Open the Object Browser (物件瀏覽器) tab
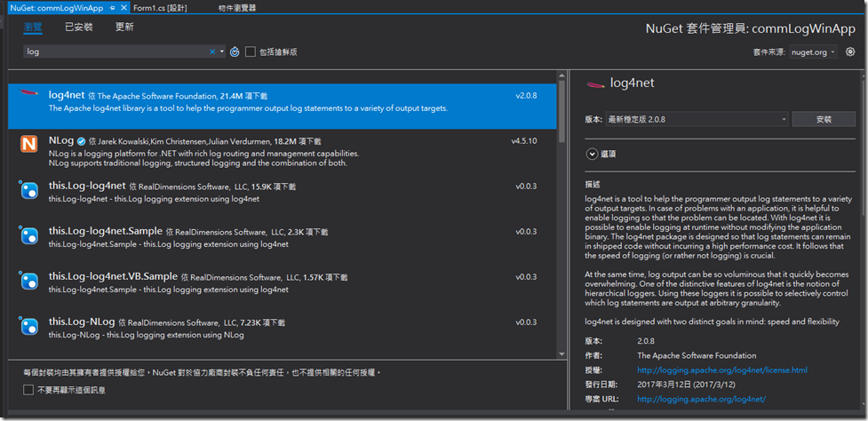 pos(237,8)
